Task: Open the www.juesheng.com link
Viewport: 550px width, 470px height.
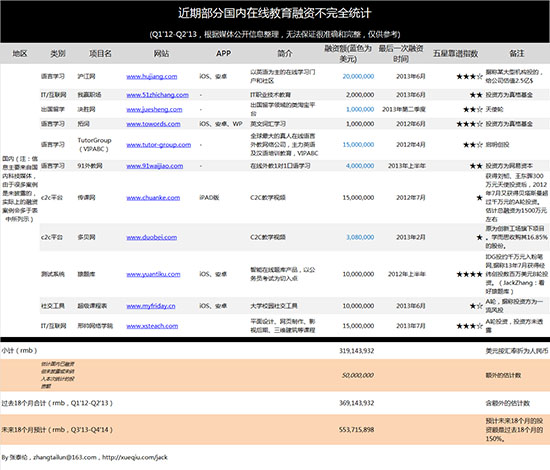Action: [x=154, y=109]
